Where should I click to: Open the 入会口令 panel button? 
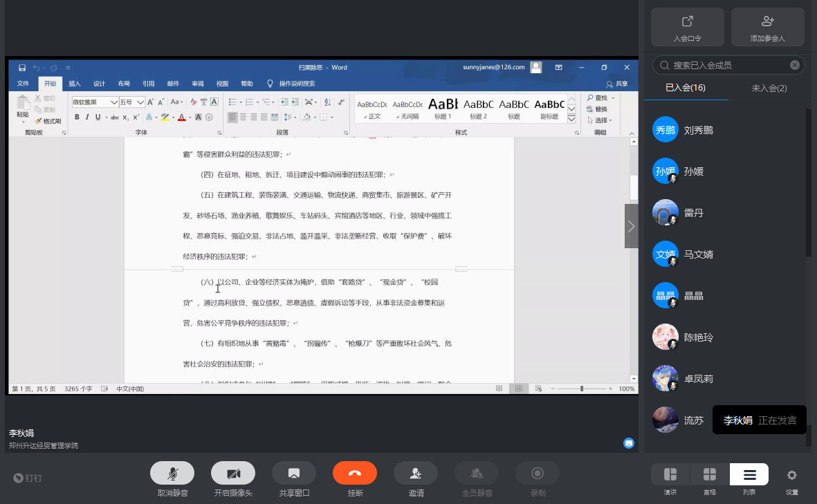click(687, 27)
